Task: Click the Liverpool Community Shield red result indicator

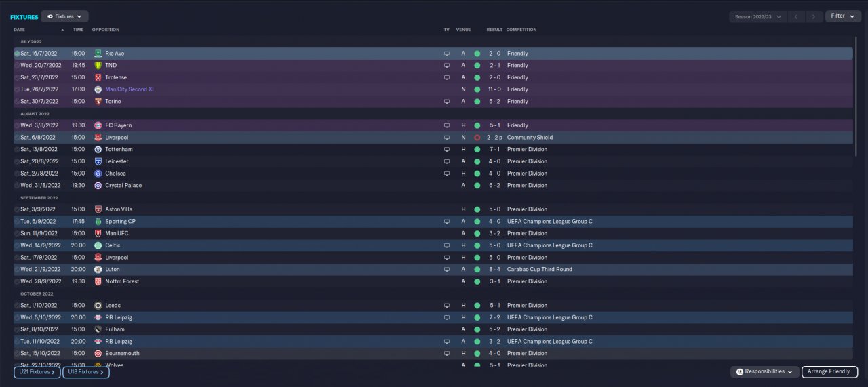Action: tap(477, 138)
